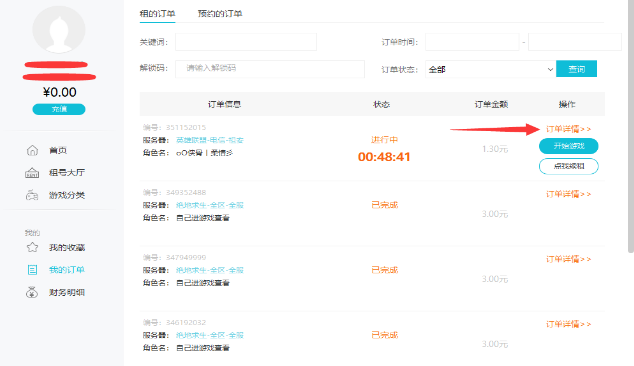Image resolution: width=634 pixels, height=366 pixels.
Task: Click the money bag icon beside 财务明细
Action: (x=32, y=292)
